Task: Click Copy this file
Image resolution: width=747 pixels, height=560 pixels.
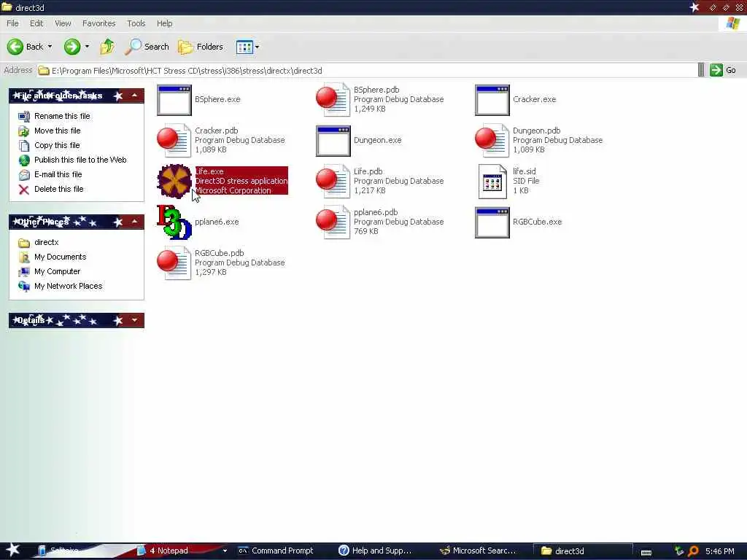Action: point(57,145)
